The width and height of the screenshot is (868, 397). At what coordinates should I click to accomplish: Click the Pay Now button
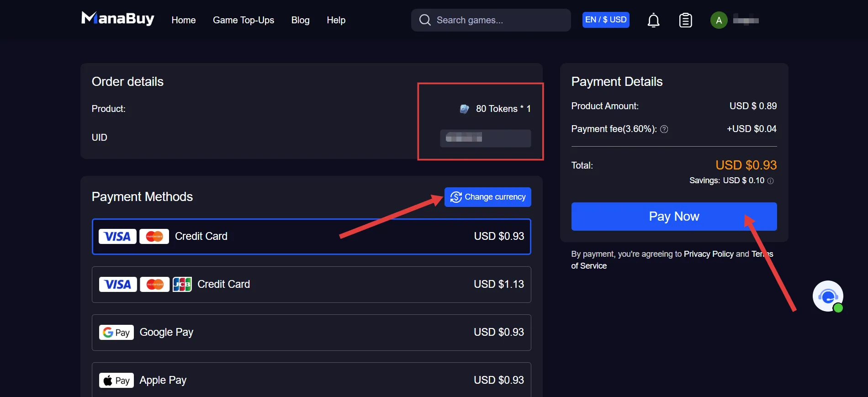pos(674,217)
